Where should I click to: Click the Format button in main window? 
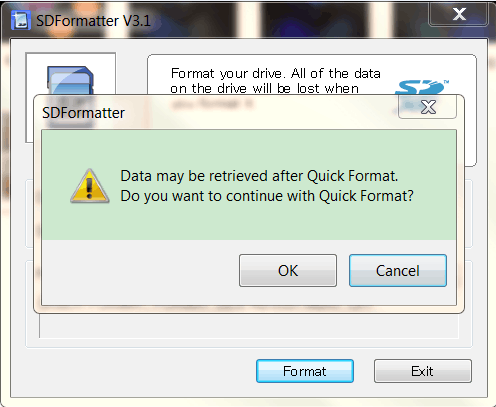305,371
